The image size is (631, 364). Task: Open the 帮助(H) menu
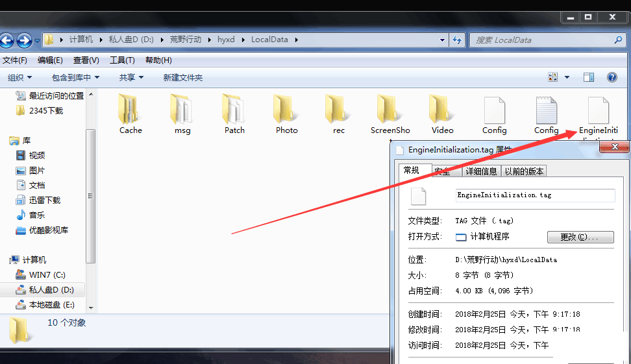pos(158,60)
